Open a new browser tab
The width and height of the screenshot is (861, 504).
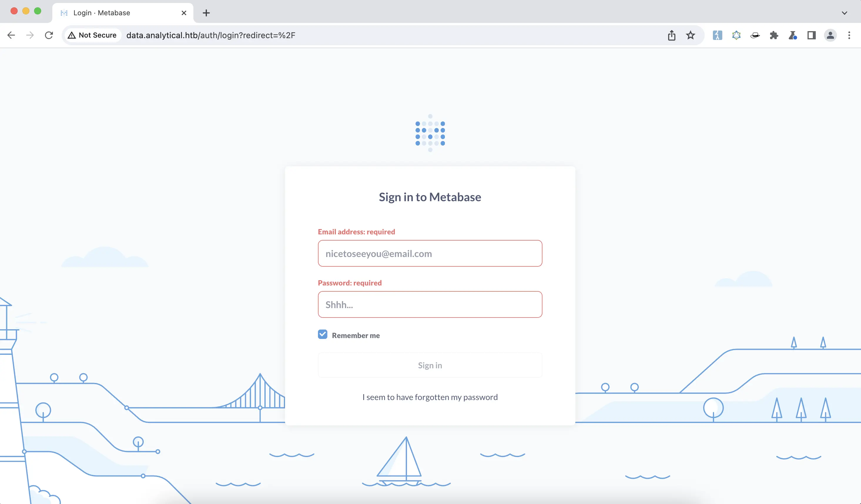click(206, 13)
